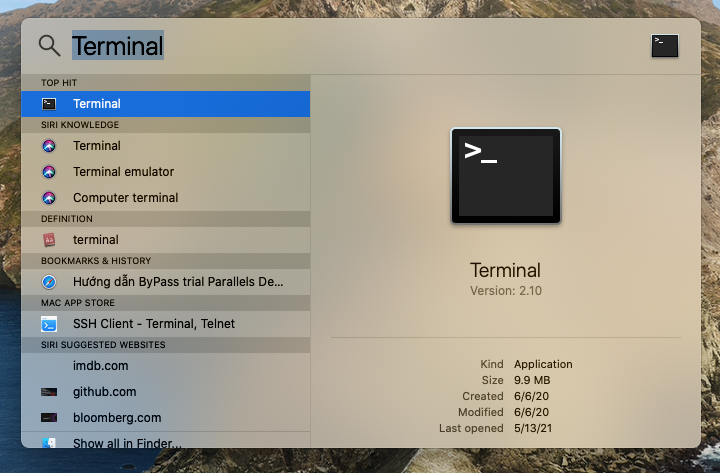Open the ByPass trial Parallels bookmark
The height and width of the screenshot is (473, 720).
tap(178, 282)
